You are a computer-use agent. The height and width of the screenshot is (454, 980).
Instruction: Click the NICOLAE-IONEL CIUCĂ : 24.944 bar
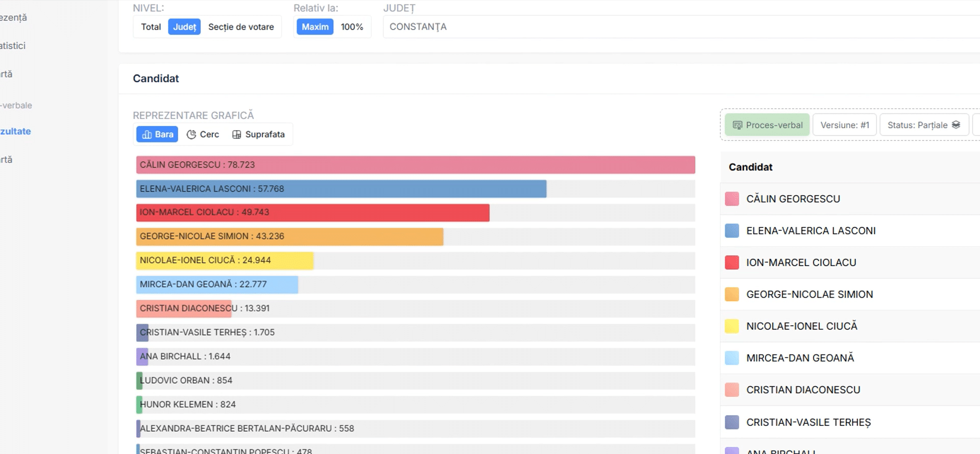225,260
